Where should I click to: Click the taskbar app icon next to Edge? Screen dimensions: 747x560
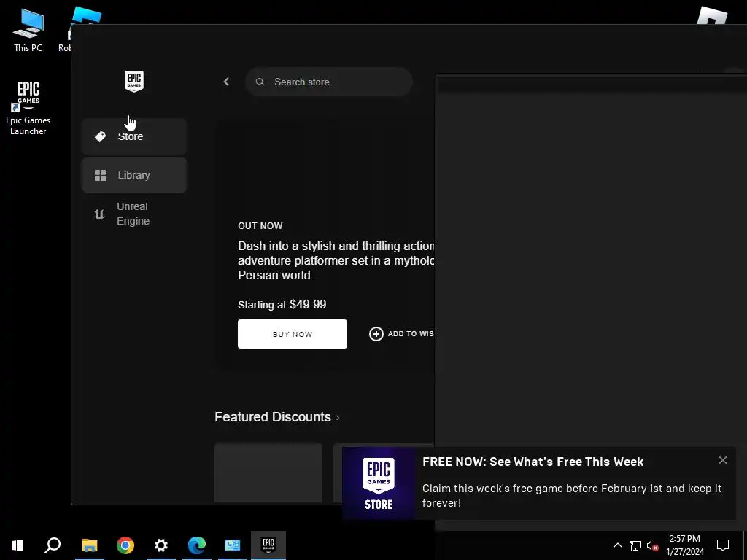pos(233,545)
